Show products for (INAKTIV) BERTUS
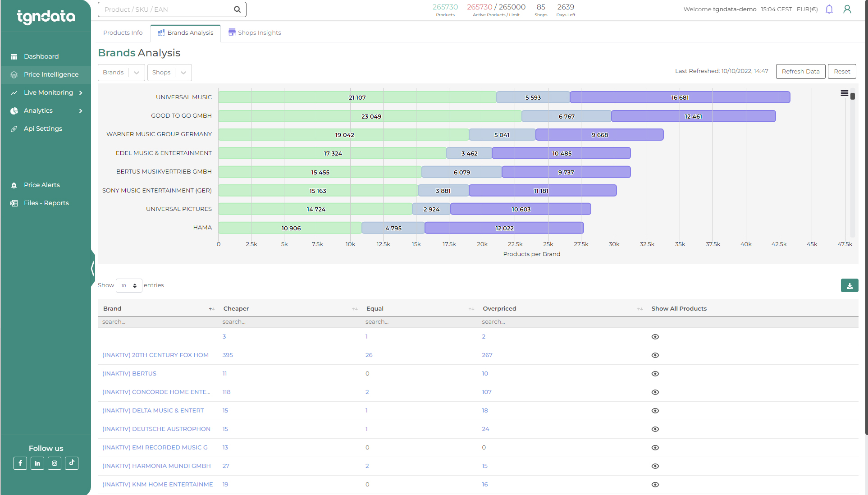Image resolution: width=868 pixels, height=495 pixels. [x=655, y=374]
